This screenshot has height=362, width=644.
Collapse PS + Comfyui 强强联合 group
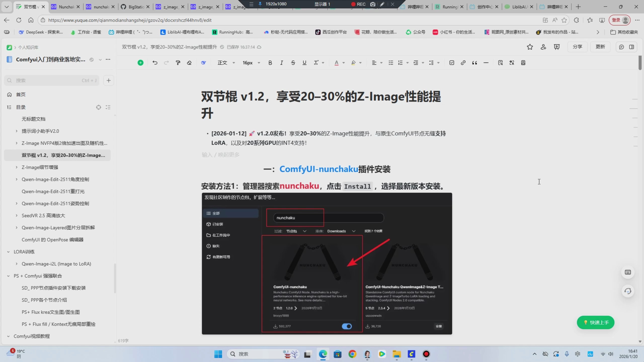pos(8,276)
